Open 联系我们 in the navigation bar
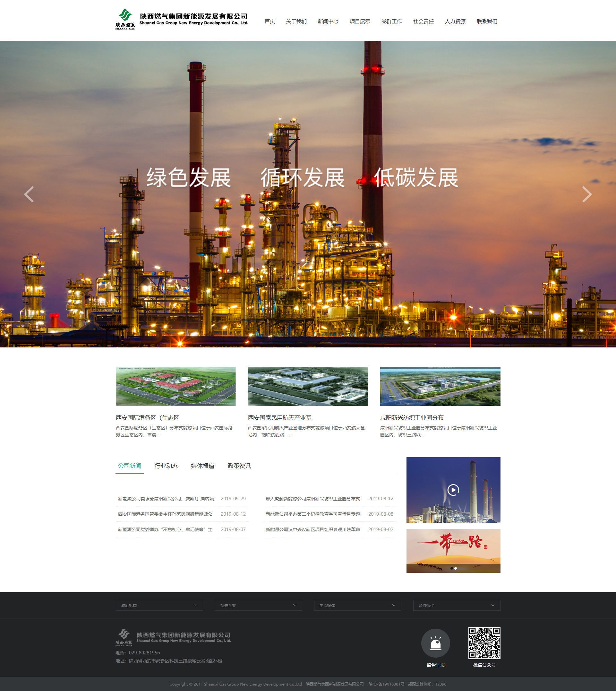 (x=487, y=21)
